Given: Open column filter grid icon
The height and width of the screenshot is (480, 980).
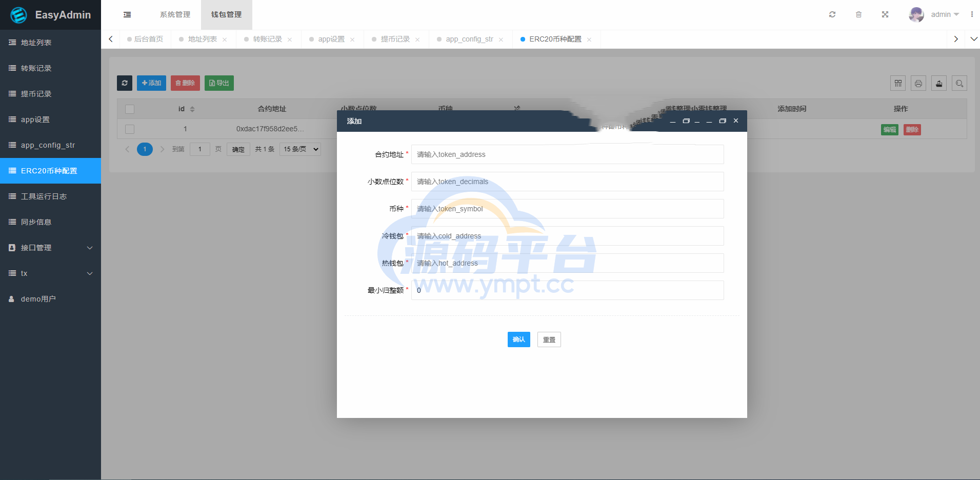Looking at the screenshot, I should coord(898,83).
